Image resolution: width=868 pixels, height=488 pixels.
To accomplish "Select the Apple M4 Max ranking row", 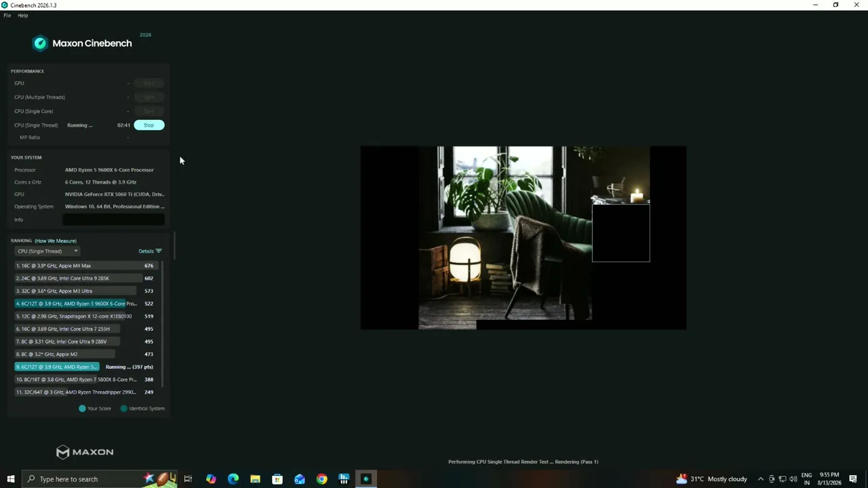I will pos(85,266).
